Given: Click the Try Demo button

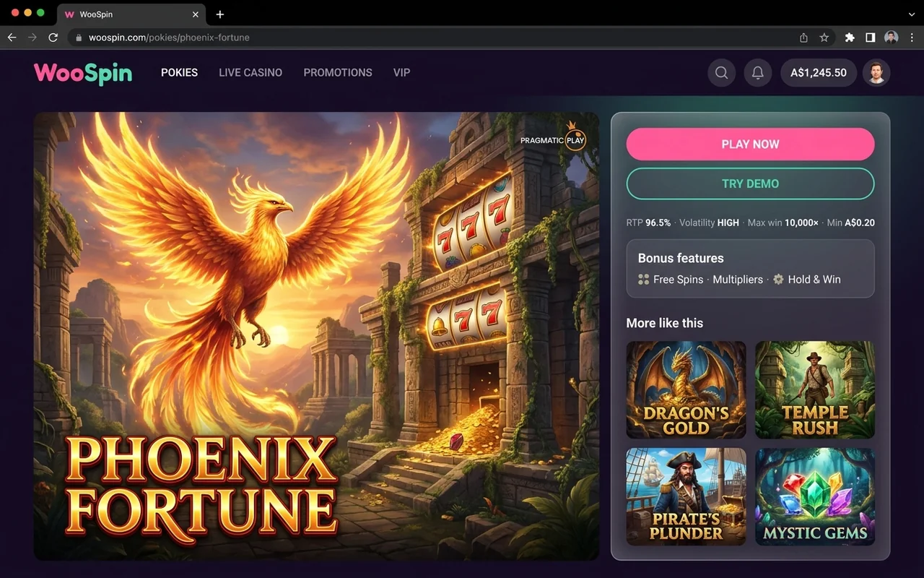Looking at the screenshot, I should 750,184.
